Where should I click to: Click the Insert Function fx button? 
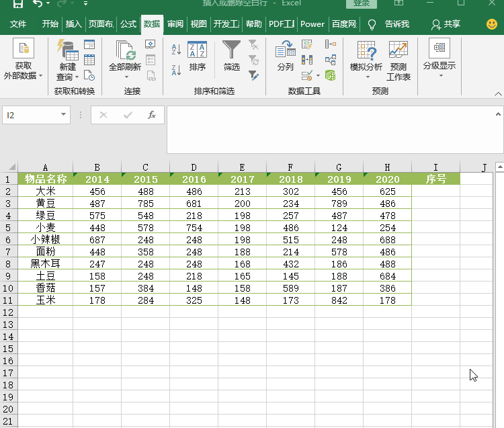coord(151,115)
